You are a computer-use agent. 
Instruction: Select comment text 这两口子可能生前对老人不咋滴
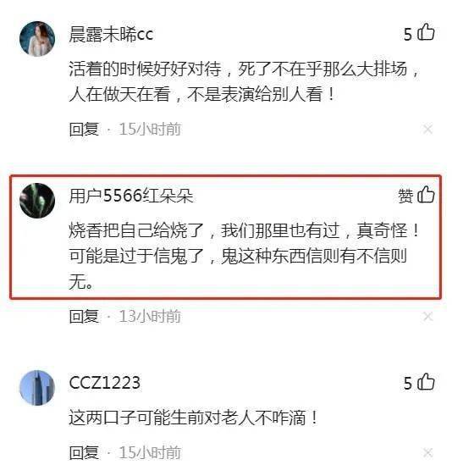(194, 418)
